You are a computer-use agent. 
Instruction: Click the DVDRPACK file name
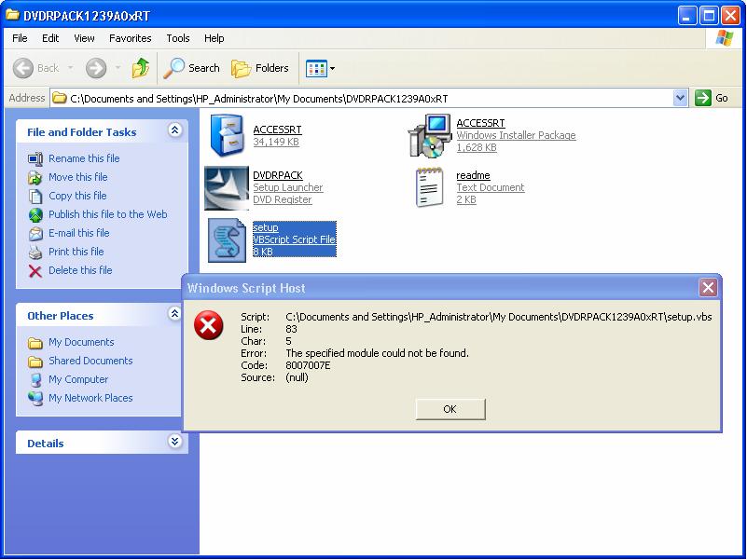click(278, 175)
